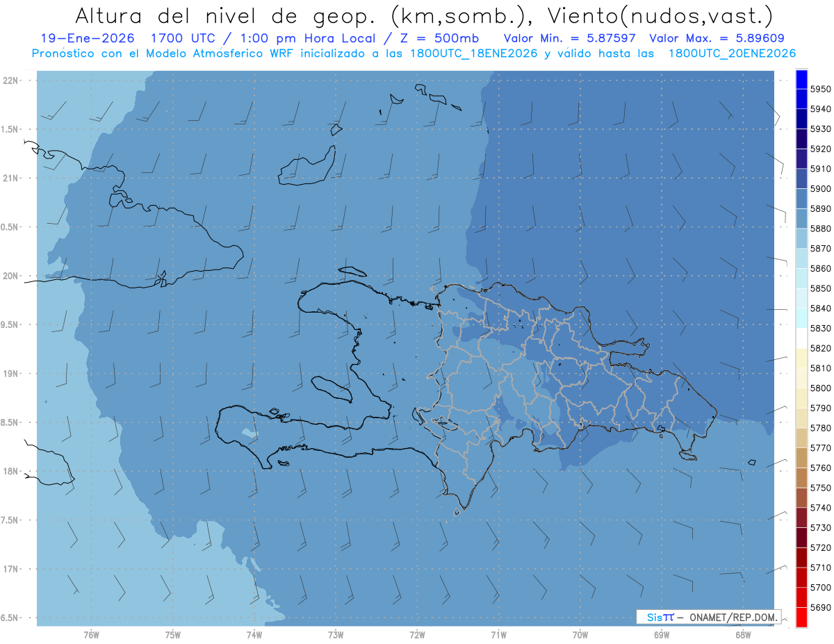Image resolution: width=834 pixels, height=644 pixels.
Task: Click the 'Valor Max. = 5.89609' text
Action: point(717,38)
